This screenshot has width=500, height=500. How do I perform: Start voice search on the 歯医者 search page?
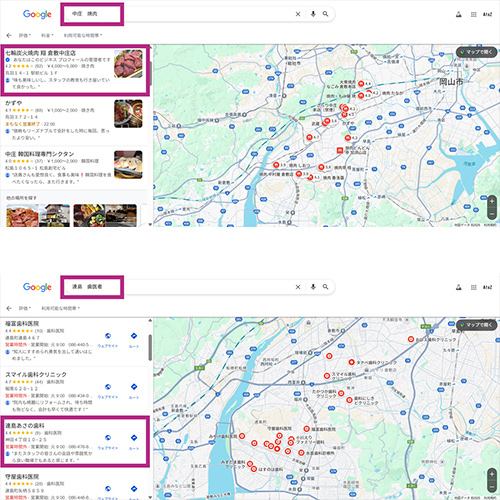point(313,287)
